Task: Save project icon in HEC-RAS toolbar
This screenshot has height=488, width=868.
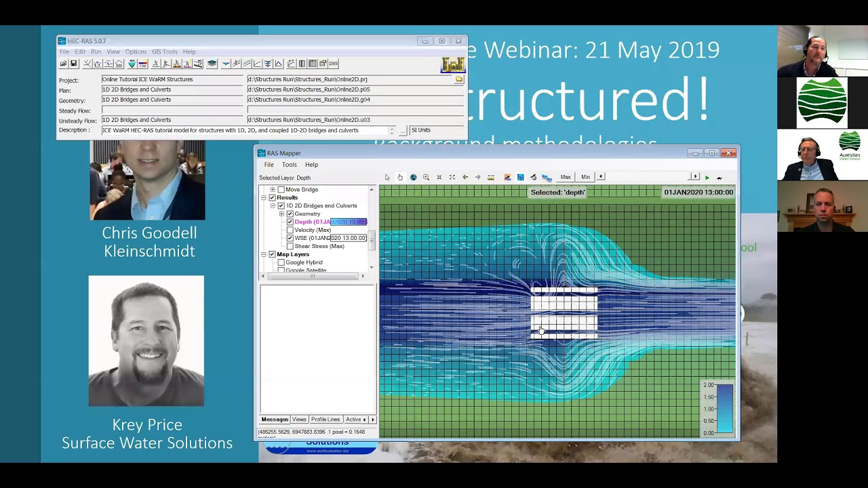Action: [74, 64]
